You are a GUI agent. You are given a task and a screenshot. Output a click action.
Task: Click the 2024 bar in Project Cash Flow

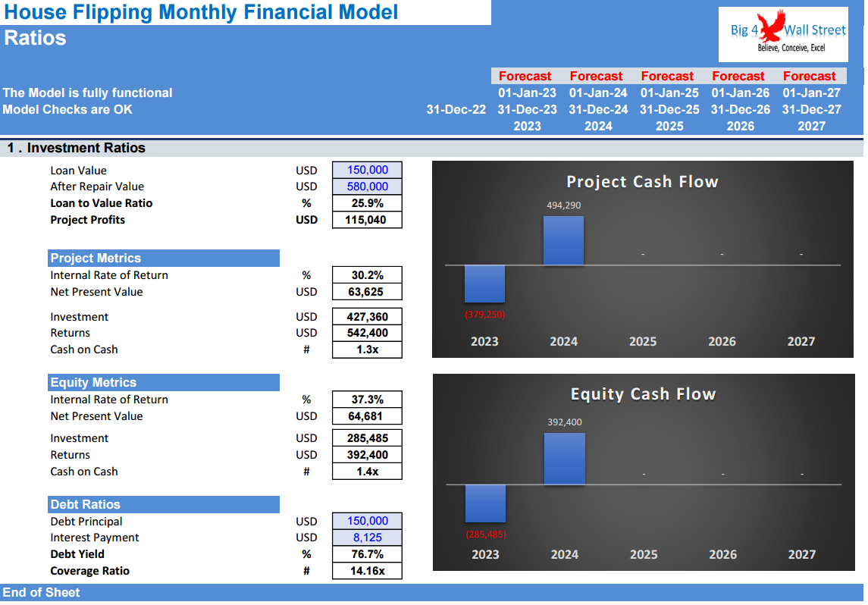[x=563, y=241]
